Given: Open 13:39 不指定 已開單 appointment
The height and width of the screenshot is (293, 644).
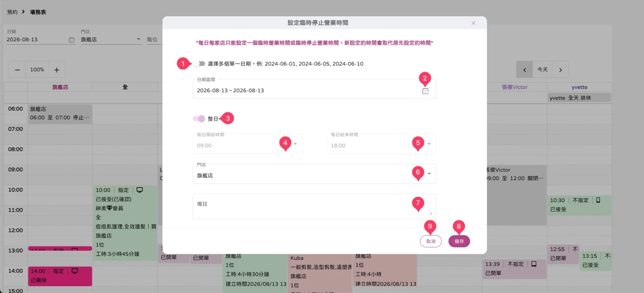Looking at the screenshot, I should [x=514, y=269].
